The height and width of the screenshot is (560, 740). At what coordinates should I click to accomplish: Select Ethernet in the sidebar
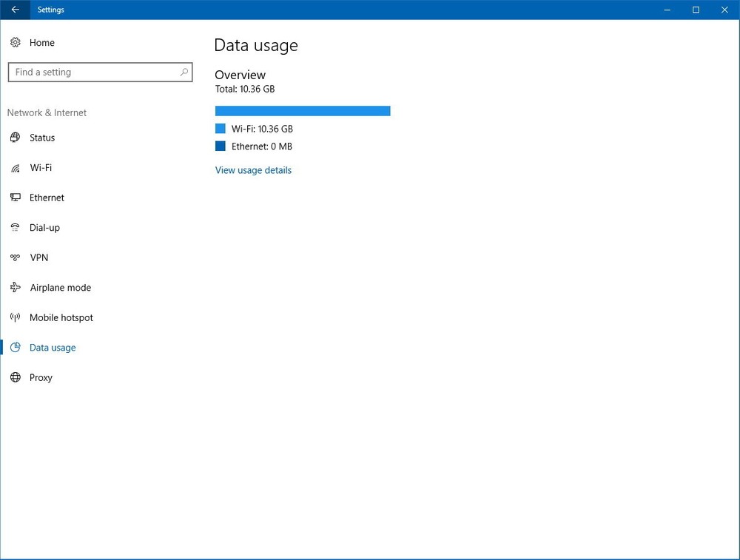point(47,198)
